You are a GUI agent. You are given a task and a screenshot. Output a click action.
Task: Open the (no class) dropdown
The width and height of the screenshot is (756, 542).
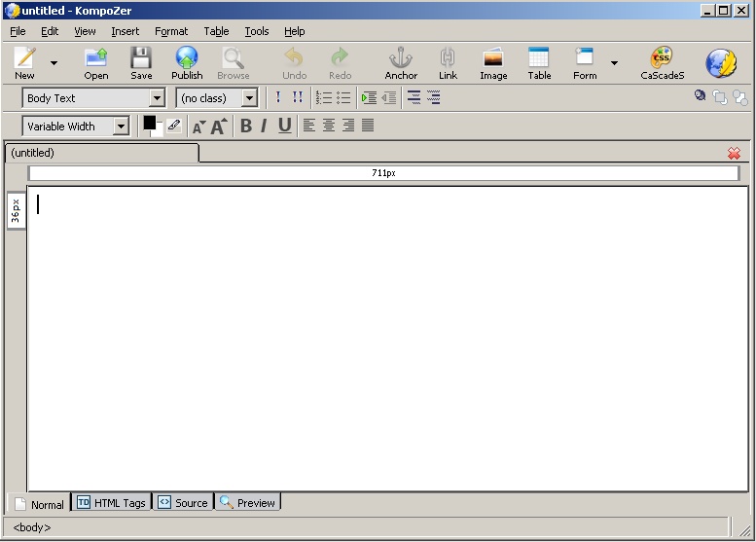(x=249, y=98)
